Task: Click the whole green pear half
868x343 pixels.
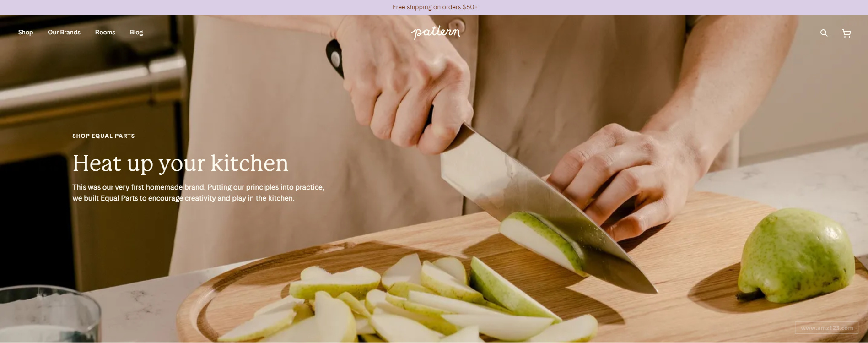Action: (x=795, y=256)
